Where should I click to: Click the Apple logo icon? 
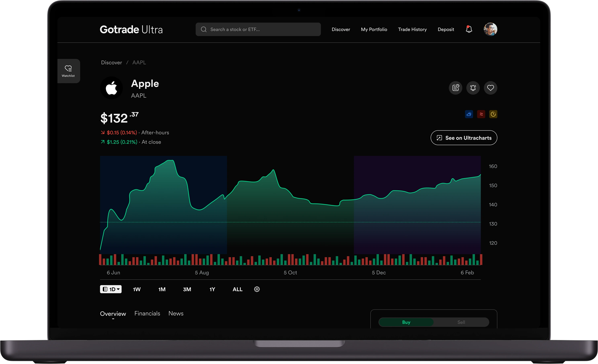tap(111, 88)
